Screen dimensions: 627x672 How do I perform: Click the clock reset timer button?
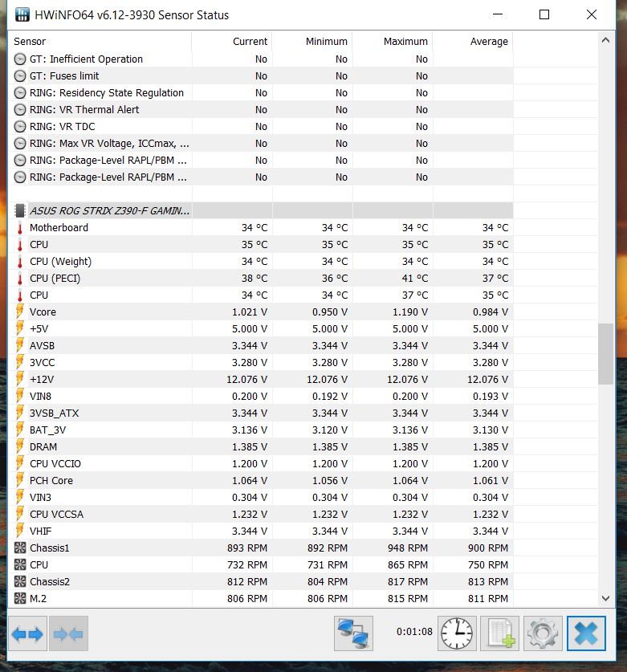pos(457,633)
